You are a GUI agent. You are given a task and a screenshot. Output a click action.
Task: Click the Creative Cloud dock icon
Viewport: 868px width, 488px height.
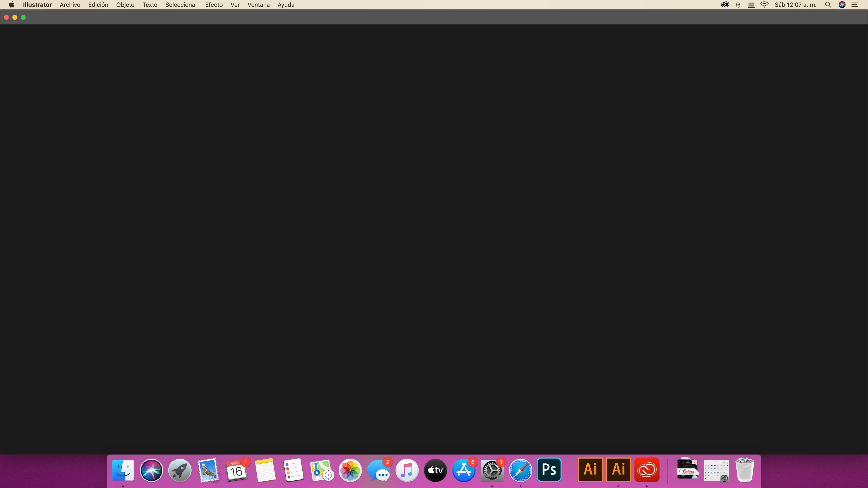click(x=647, y=470)
